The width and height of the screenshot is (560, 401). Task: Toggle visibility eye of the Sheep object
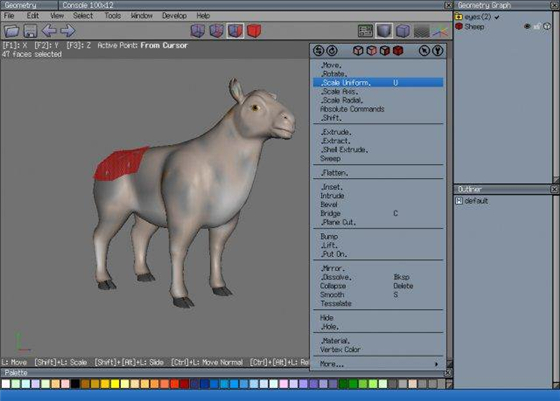[527, 26]
